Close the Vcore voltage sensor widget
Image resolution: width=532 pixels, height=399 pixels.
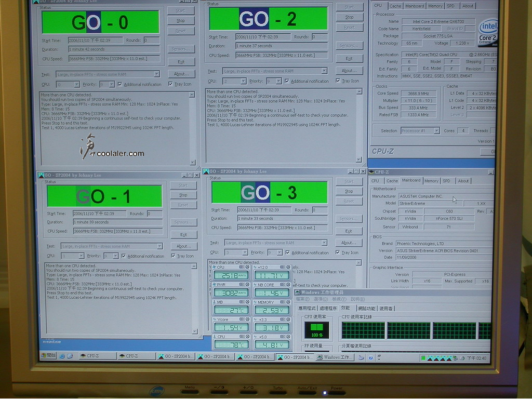(x=247, y=318)
